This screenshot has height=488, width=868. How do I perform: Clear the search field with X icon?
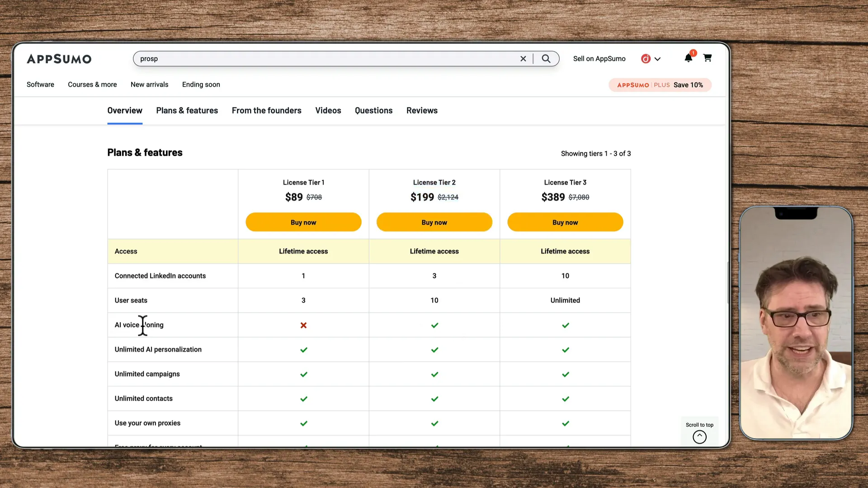(523, 59)
